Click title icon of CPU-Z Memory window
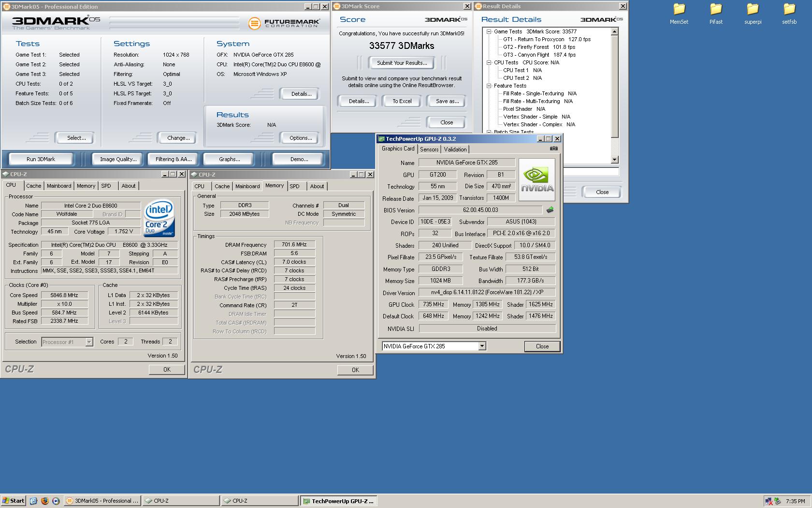Image resolution: width=812 pixels, height=508 pixels. pos(194,175)
